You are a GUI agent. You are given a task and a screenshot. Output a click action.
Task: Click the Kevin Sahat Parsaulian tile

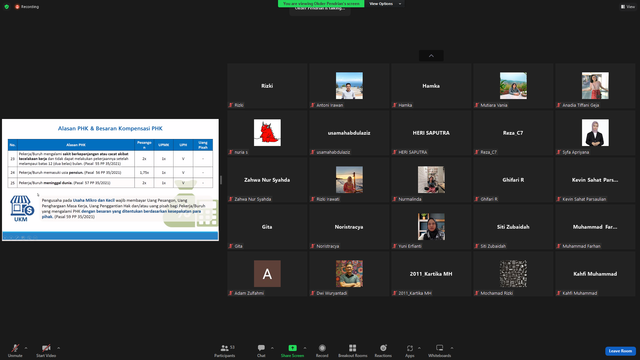[595, 180]
